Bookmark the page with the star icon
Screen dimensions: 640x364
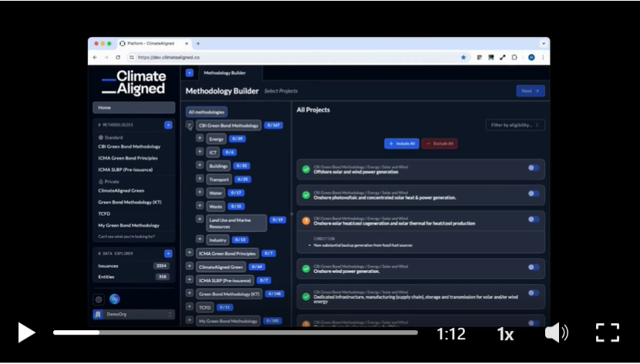[463, 58]
